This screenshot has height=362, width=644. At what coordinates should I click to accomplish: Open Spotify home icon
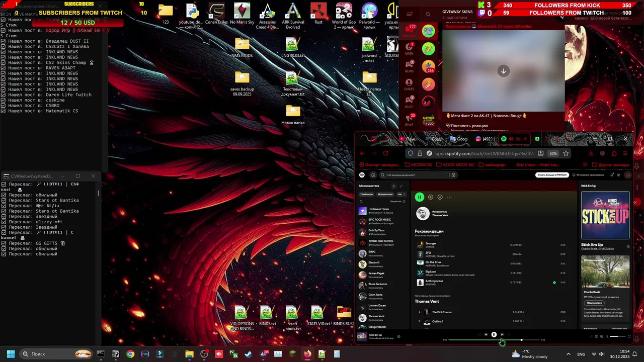(373, 175)
